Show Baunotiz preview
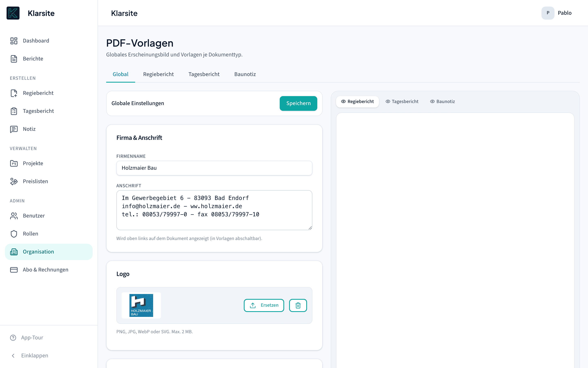Screen dimensions: 588x368 tap(442, 101)
